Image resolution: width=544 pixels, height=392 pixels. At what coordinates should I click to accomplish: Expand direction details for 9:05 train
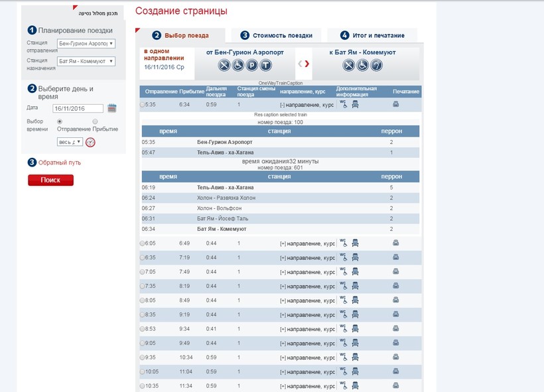coord(283,344)
